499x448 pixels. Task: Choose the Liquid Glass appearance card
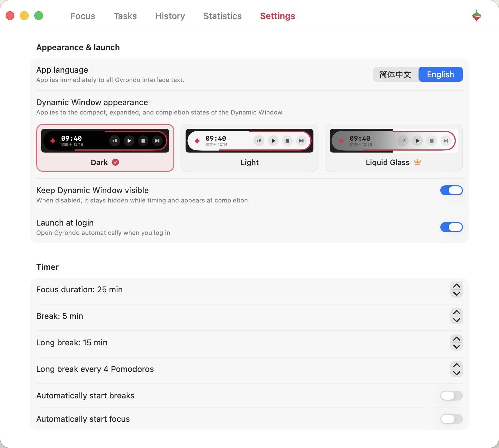pos(394,148)
